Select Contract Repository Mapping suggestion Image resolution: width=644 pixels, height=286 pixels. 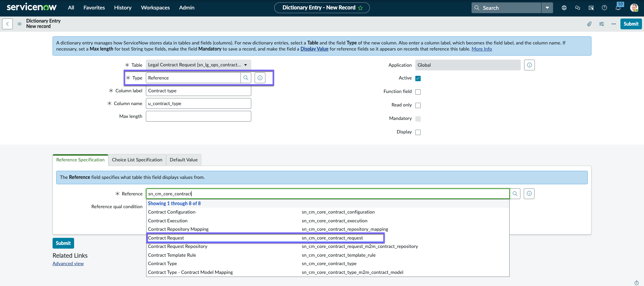[328, 229]
